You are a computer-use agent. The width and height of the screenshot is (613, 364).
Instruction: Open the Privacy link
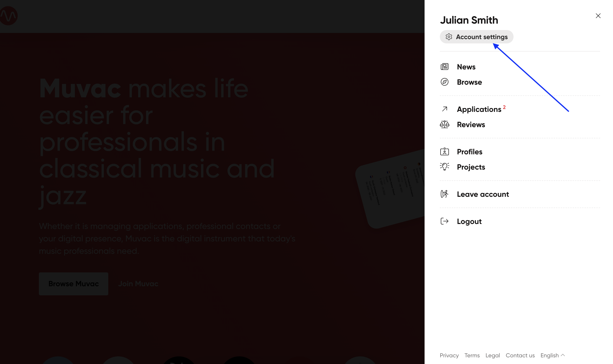point(449,355)
